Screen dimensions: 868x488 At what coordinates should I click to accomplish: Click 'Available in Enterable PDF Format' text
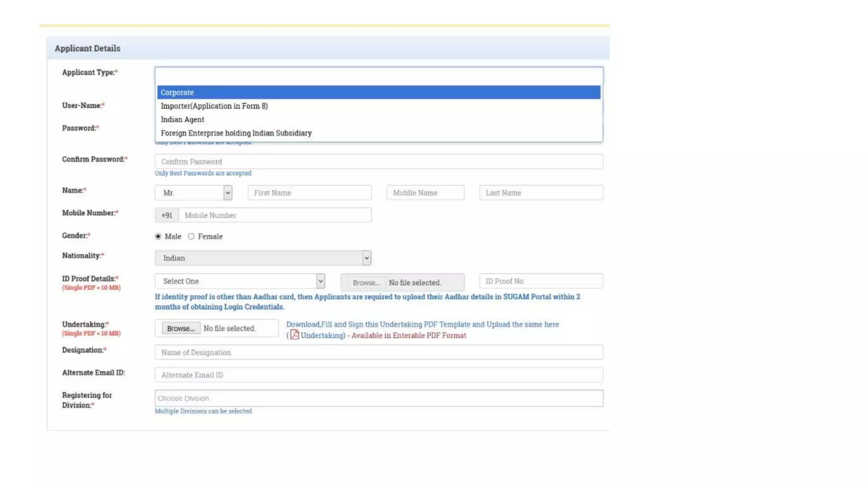tap(409, 335)
